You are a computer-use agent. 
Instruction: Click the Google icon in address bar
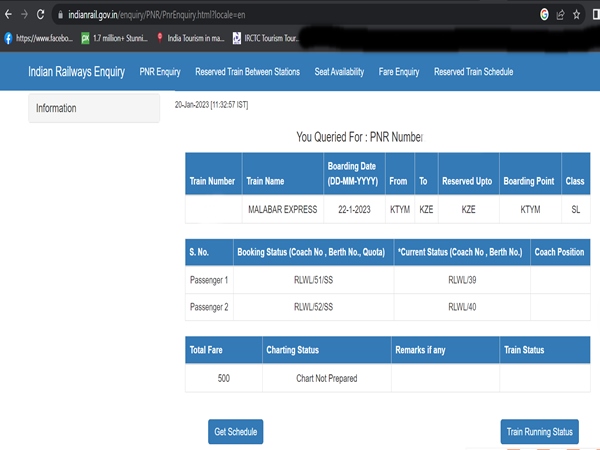(545, 15)
